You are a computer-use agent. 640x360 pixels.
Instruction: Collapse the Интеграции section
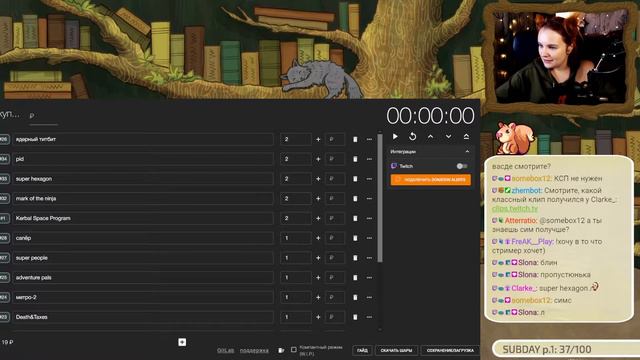[467, 151]
